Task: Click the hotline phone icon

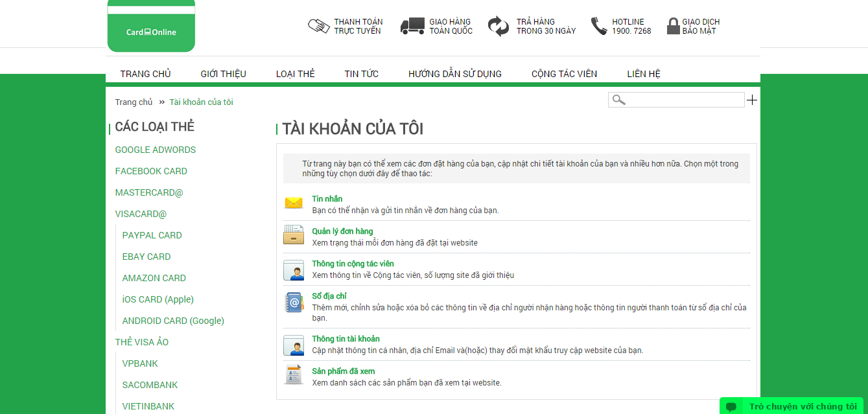Action: pyautogui.click(x=599, y=26)
